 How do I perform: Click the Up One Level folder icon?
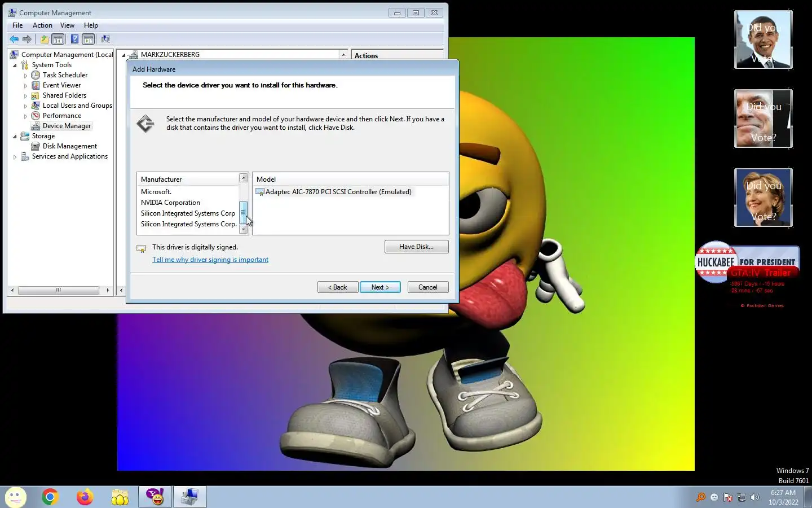[x=44, y=39]
